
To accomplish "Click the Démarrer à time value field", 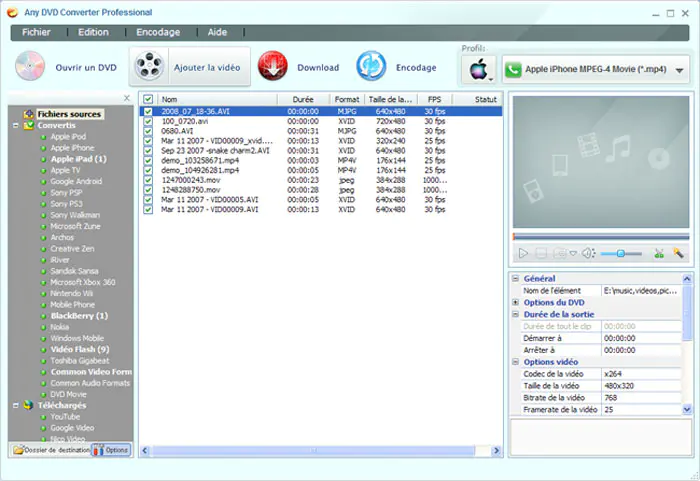I will [x=641, y=338].
